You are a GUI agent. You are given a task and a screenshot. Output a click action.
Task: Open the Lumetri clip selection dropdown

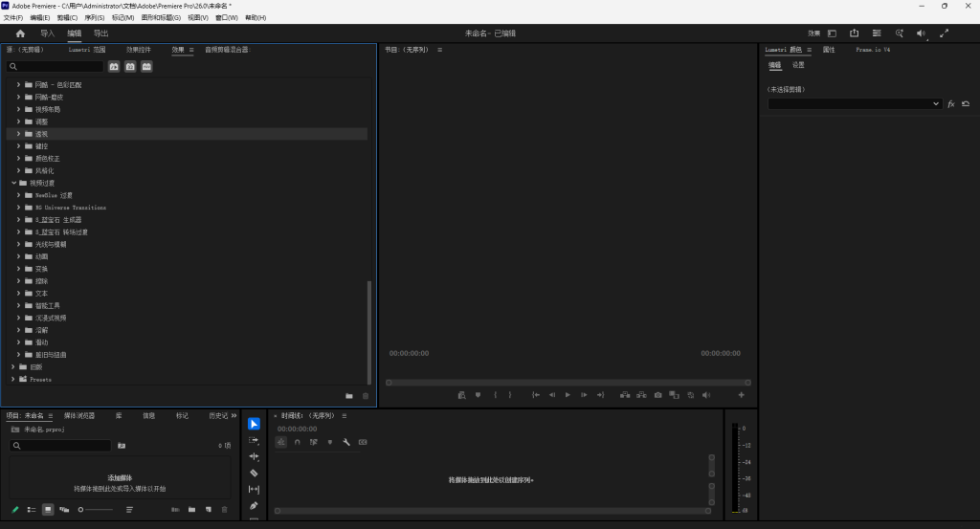855,103
